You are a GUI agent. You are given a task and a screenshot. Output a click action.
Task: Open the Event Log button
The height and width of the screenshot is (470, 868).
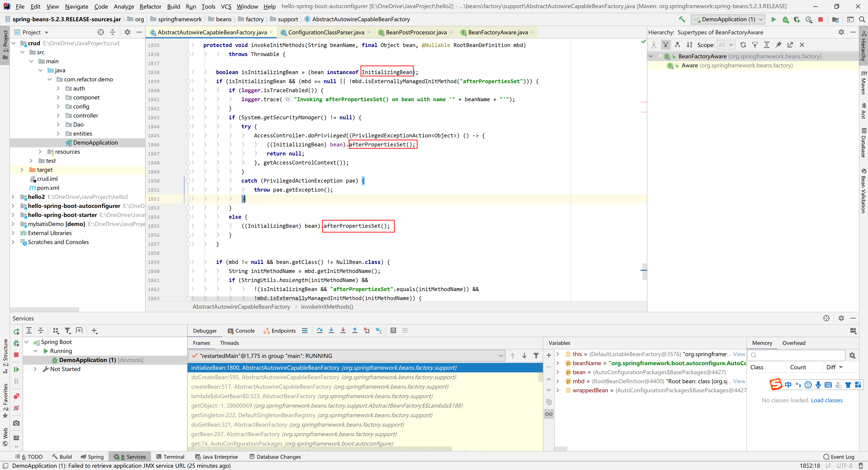click(x=839, y=457)
